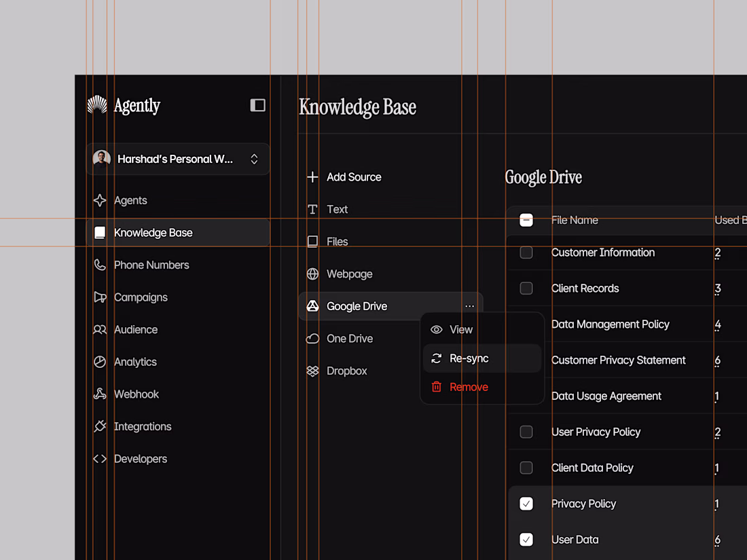Click the Data Usage Agreement file name
This screenshot has width=747, height=560.
(606, 396)
